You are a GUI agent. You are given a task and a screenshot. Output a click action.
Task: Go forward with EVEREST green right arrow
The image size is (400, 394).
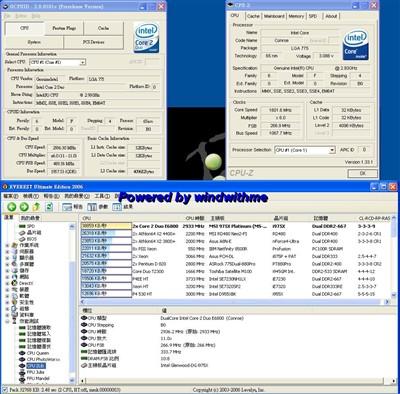coord(24,207)
